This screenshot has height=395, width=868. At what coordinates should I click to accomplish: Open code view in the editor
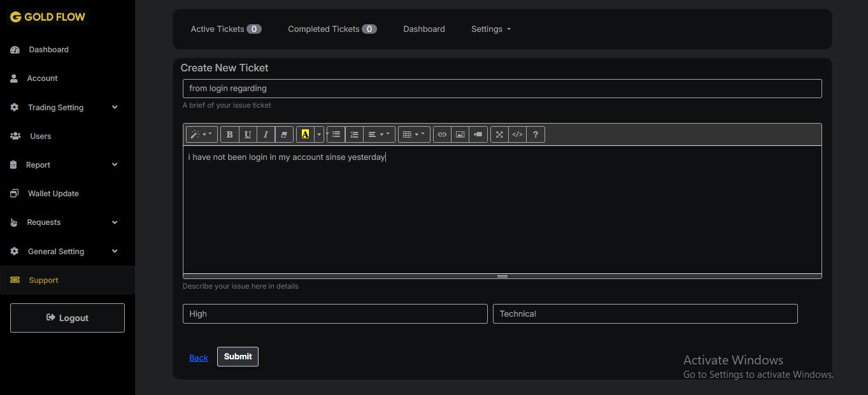point(517,134)
